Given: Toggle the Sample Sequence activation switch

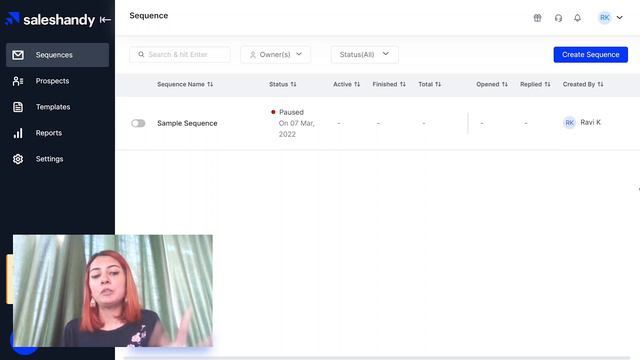Looking at the screenshot, I should [x=138, y=123].
